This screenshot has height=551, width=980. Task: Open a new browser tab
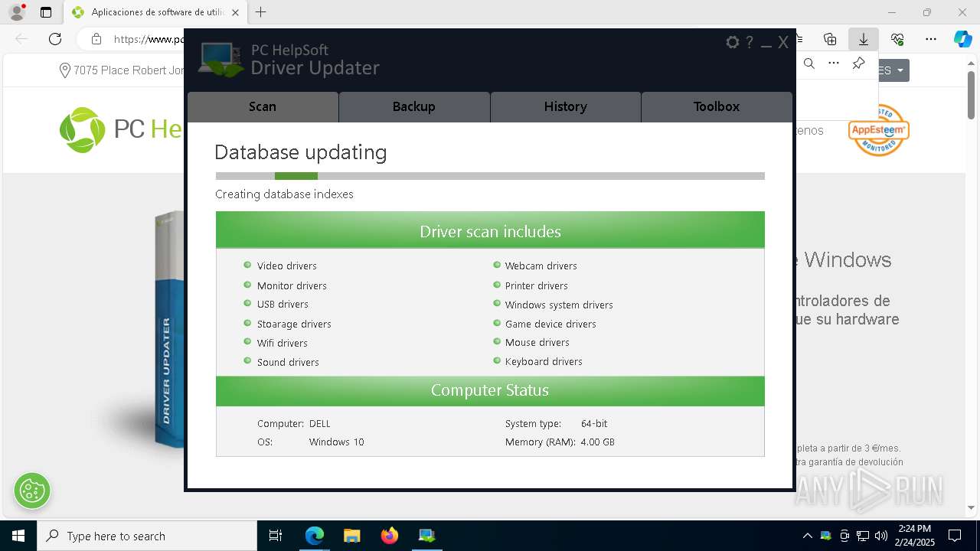[261, 12]
